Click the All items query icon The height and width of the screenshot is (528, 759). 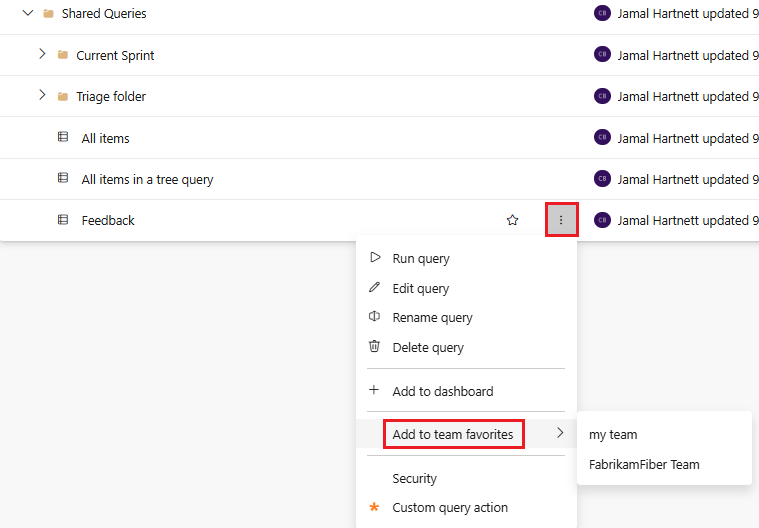(x=63, y=138)
